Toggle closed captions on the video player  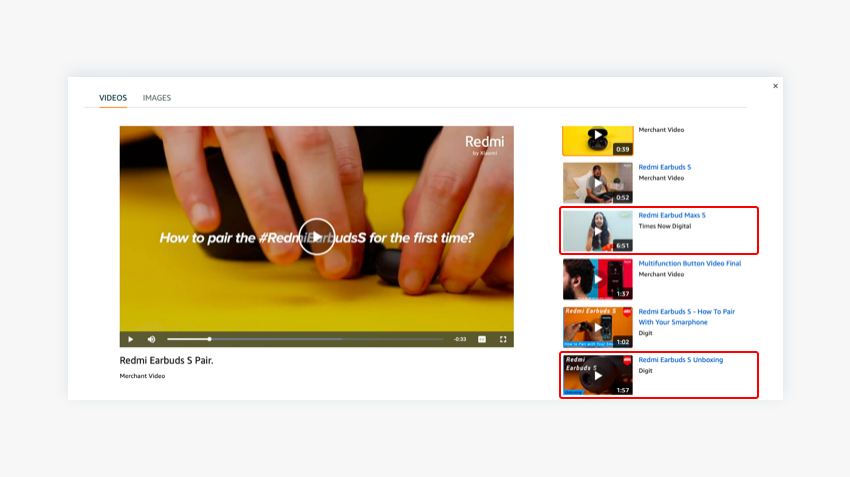pos(482,339)
